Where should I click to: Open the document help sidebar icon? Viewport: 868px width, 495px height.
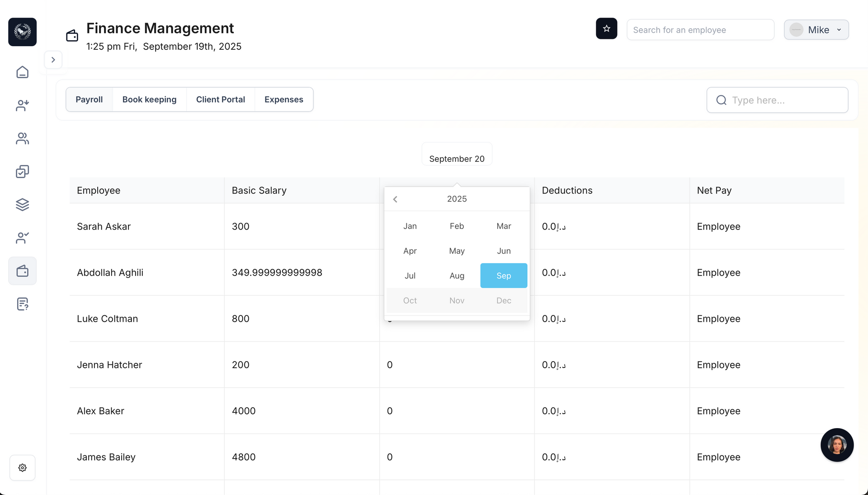coord(22,304)
